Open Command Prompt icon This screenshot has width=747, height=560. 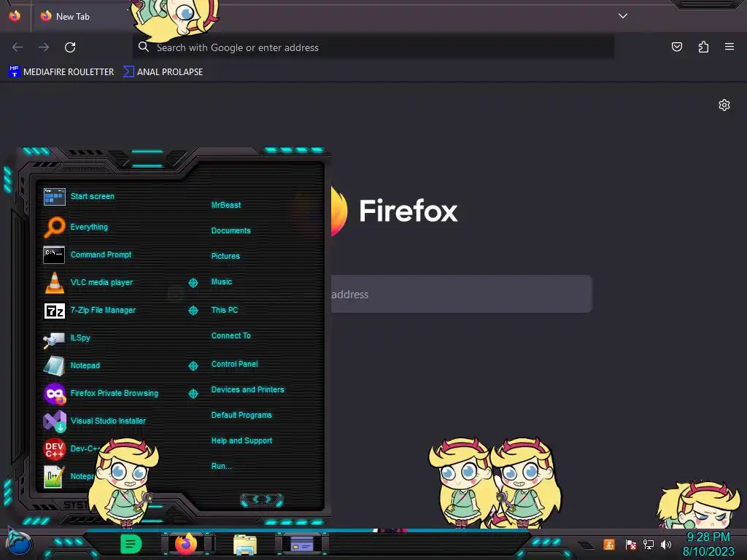(54, 254)
